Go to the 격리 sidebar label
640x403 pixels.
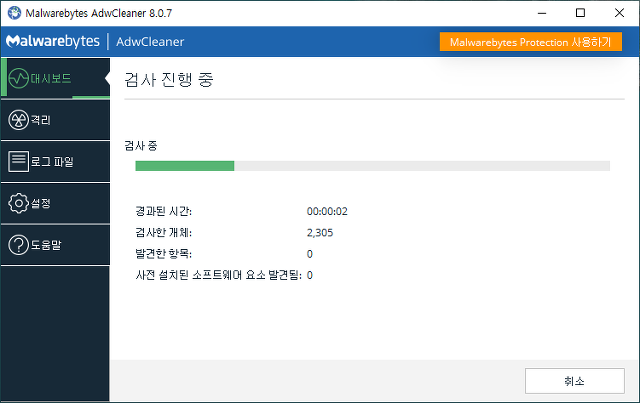coord(40,120)
